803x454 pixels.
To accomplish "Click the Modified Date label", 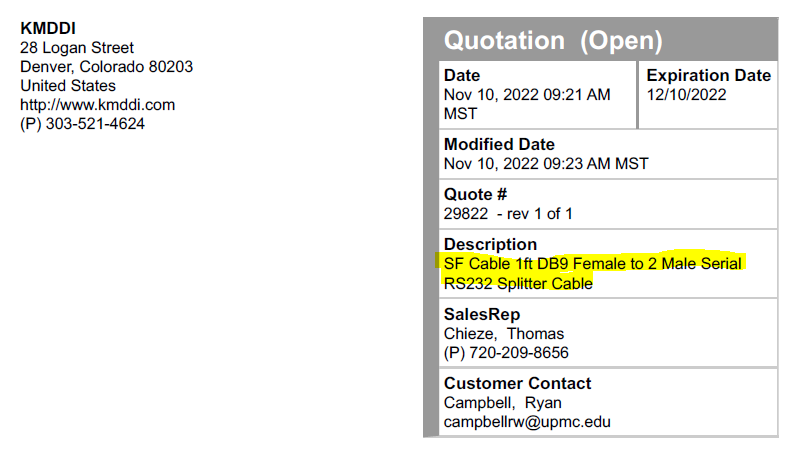I will pyautogui.click(x=499, y=144).
